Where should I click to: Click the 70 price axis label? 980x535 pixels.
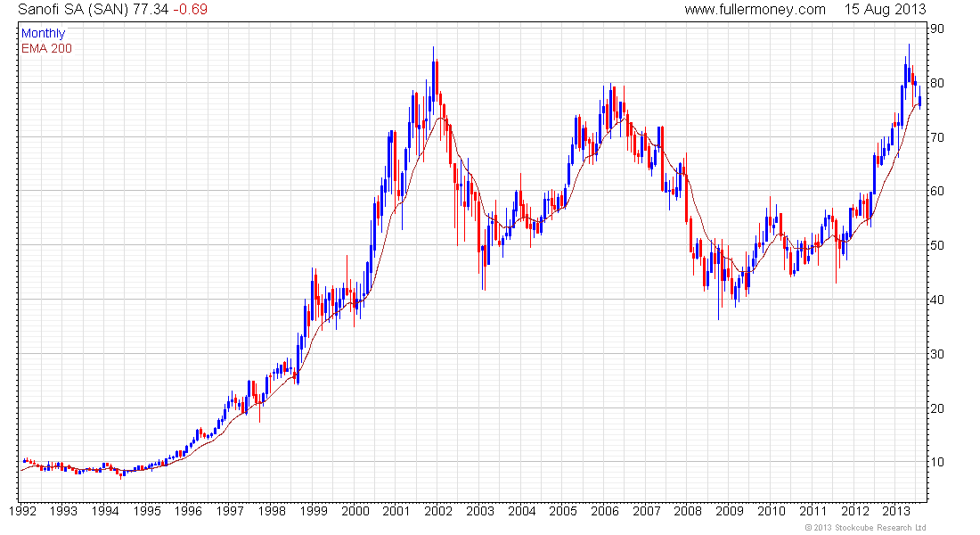coord(937,137)
